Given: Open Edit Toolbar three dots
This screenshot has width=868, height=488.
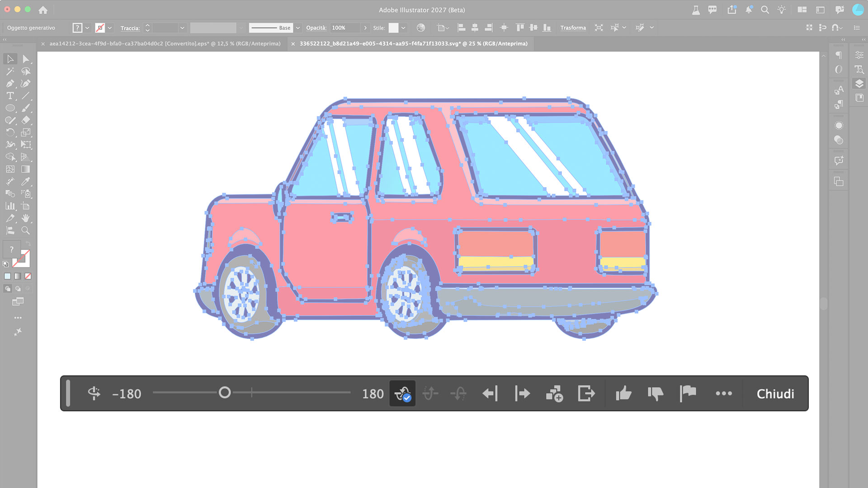Looking at the screenshot, I should pyautogui.click(x=18, y=318).
